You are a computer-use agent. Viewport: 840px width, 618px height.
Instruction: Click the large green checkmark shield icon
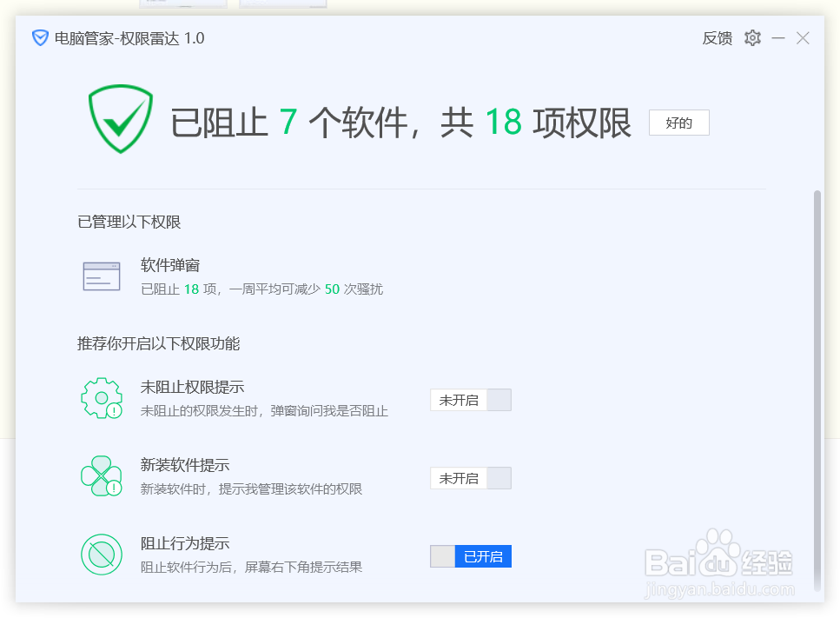pos(121,118)
